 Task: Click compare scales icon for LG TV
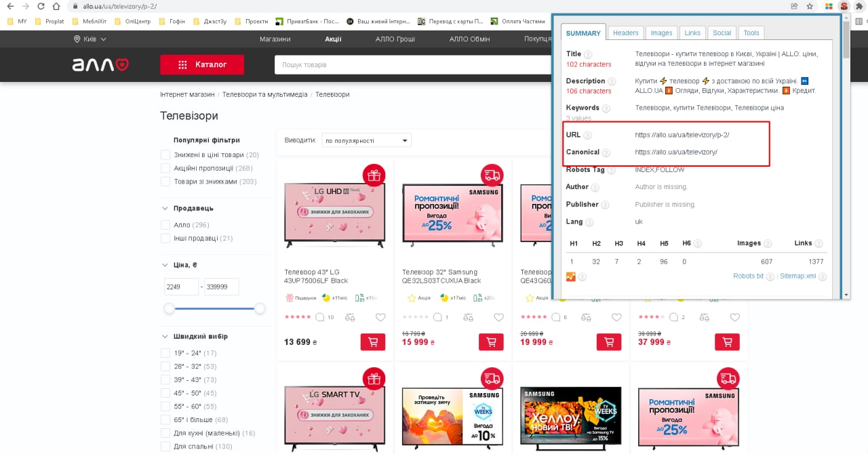350,317
